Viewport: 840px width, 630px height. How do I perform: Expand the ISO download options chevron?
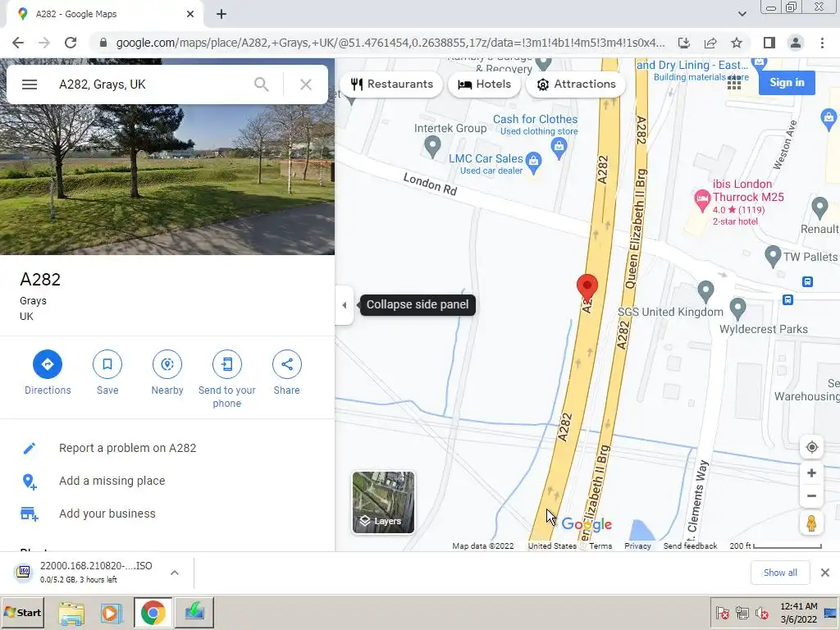174,573
